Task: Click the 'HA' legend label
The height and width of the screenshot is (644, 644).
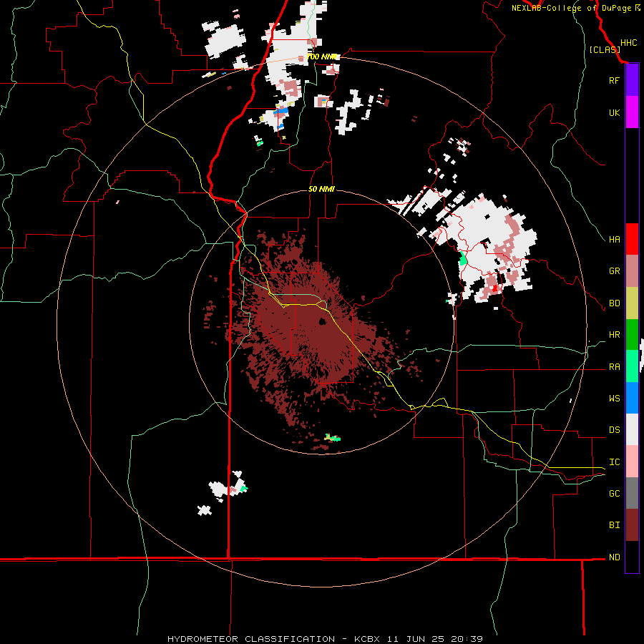Action: pos(614,239)
